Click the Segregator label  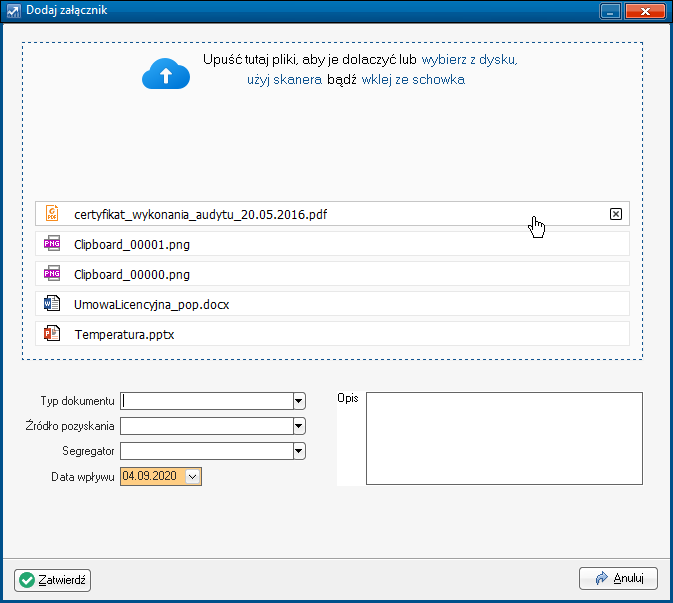click(88, 451)
